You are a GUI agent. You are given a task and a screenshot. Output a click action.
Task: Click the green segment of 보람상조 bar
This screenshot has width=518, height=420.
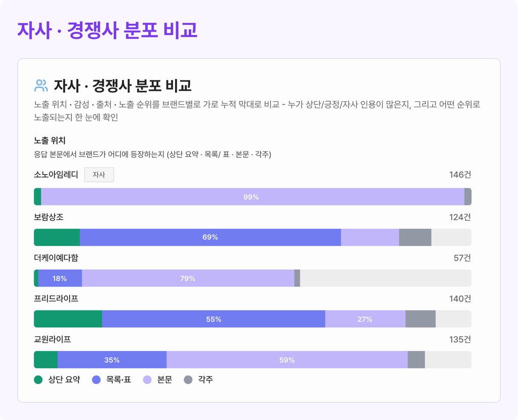click(57, 237)
